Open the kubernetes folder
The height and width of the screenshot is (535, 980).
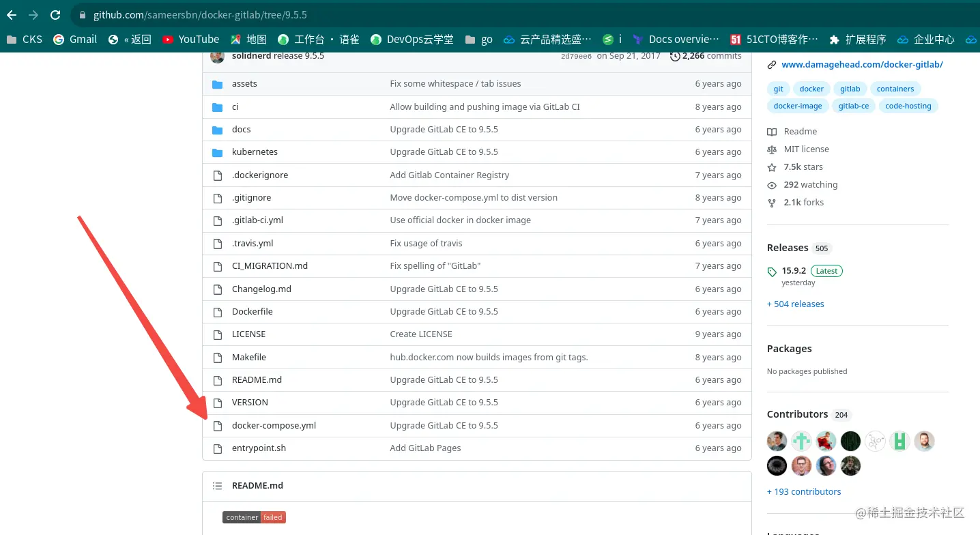pos(255,152)
